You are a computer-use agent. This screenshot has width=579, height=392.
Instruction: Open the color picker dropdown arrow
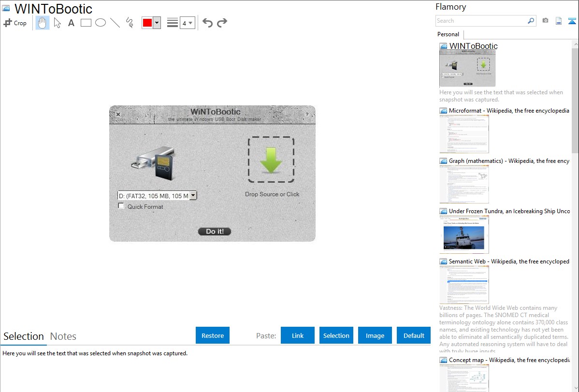click(157, 23)
